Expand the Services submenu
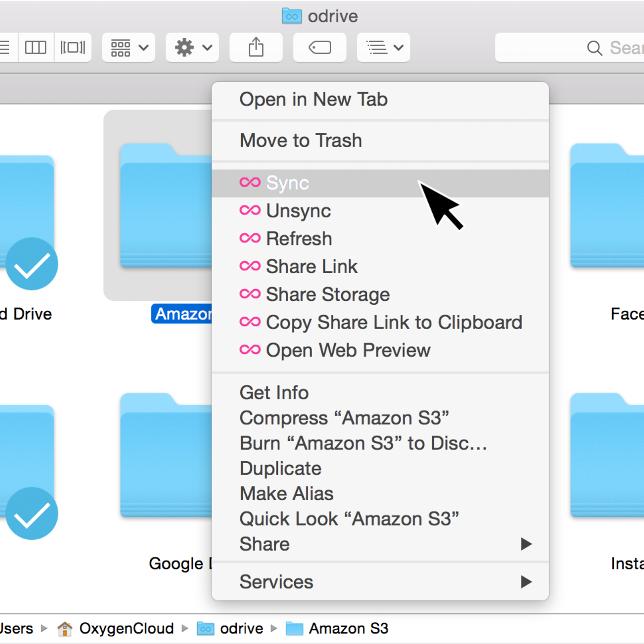 tap(380, 582)
